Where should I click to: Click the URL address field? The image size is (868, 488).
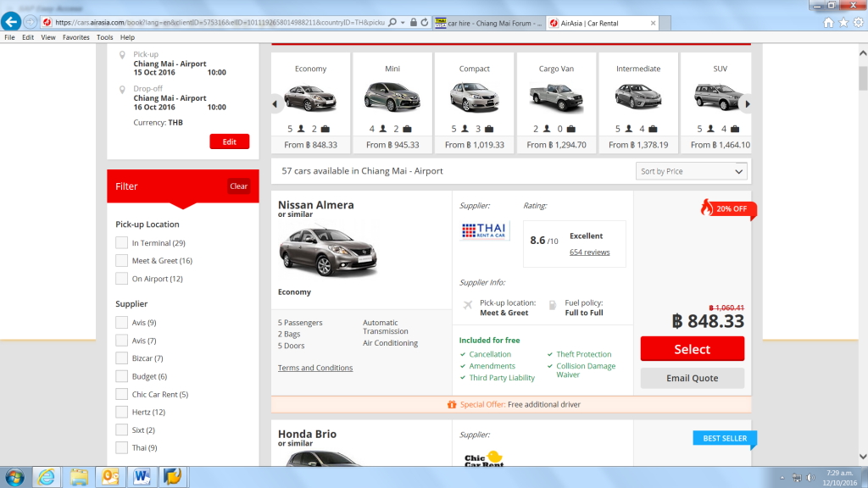(220, 23)
